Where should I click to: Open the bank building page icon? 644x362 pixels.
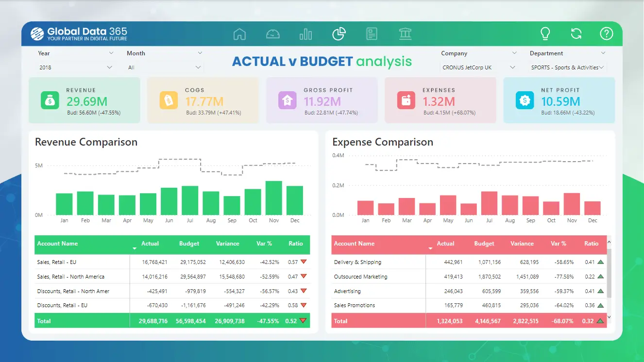[x=405, y=33]
